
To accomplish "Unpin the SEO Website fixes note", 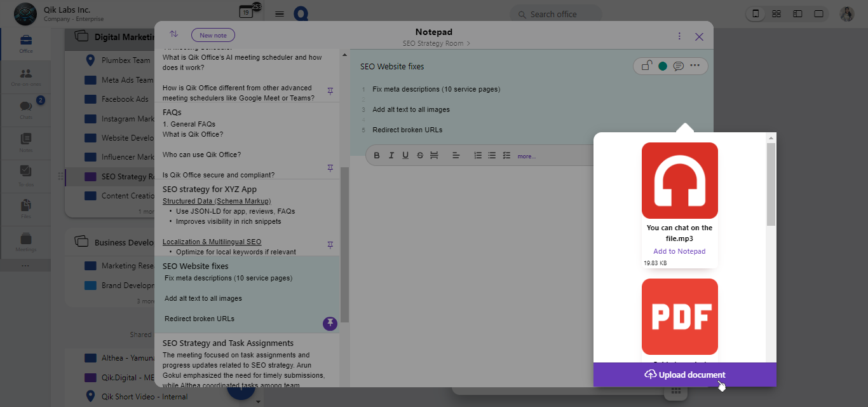I will [330, 323].
